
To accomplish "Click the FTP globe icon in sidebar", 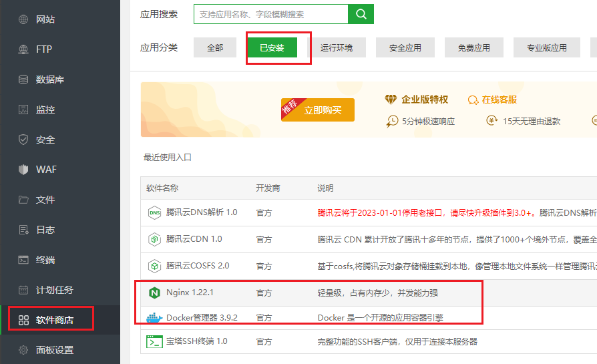I will tap(23, 49).
